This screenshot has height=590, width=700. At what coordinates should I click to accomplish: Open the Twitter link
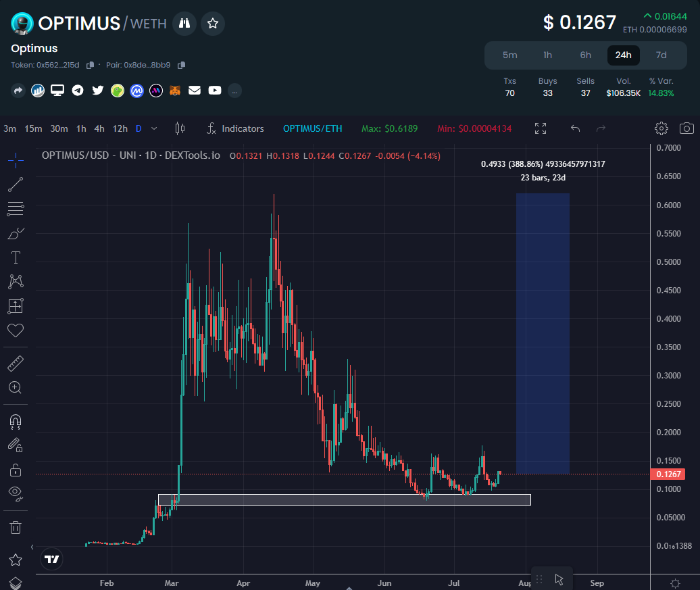(98, 91)
